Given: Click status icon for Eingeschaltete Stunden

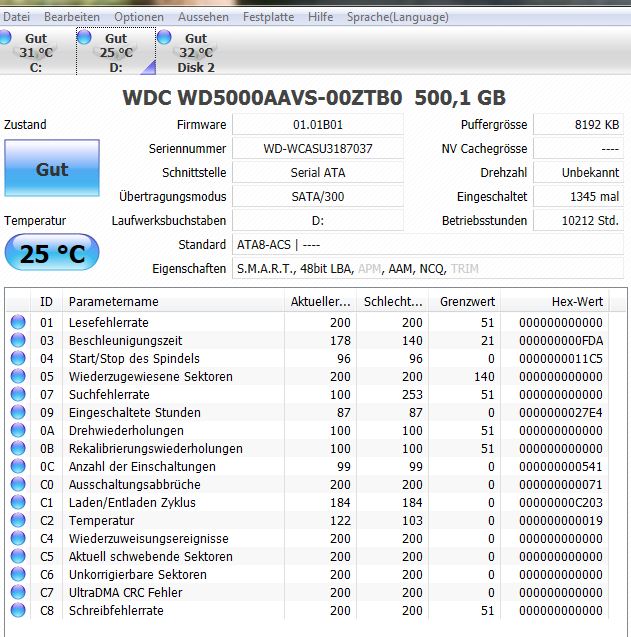Looking at the screenshot, I should (18, 412).
